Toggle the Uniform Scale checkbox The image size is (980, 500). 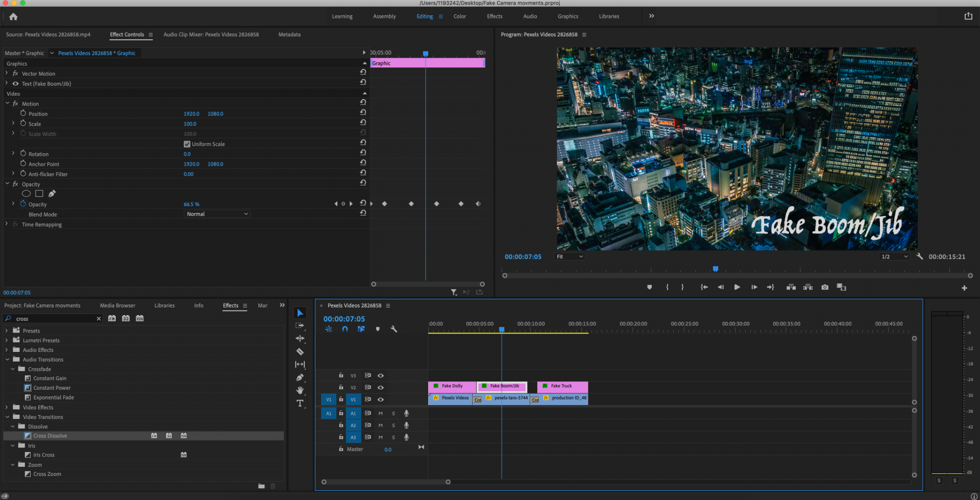coord(187,144)
